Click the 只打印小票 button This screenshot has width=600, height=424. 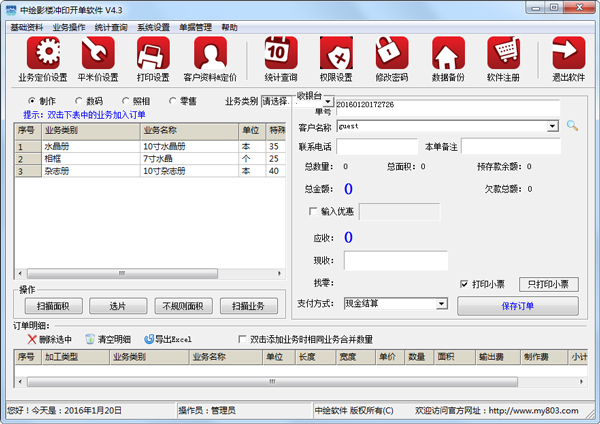point(548,284)
